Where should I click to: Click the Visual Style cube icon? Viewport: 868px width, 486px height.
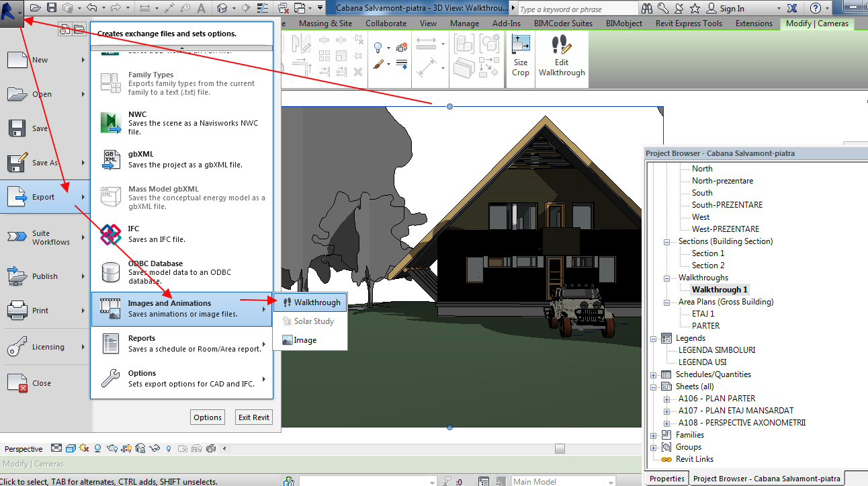[70, 448]
